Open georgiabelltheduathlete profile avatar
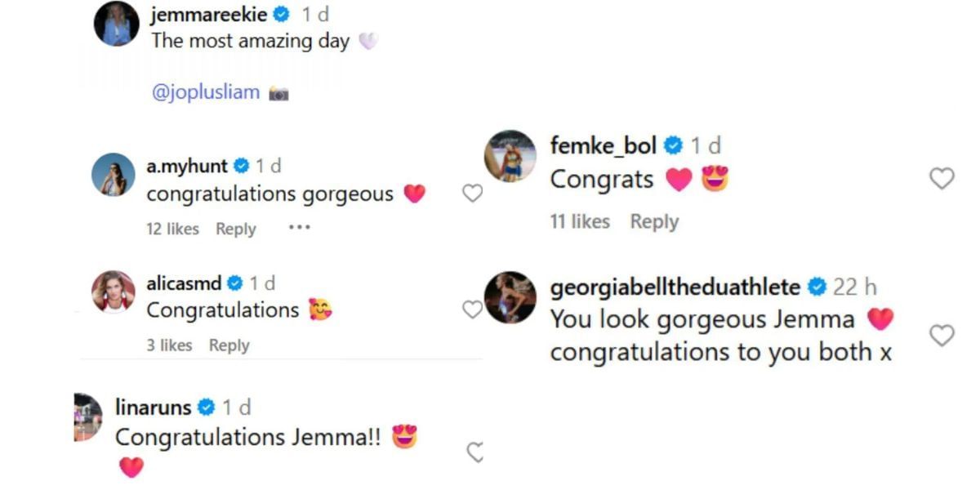980x490 pixels. click(510, 297)
